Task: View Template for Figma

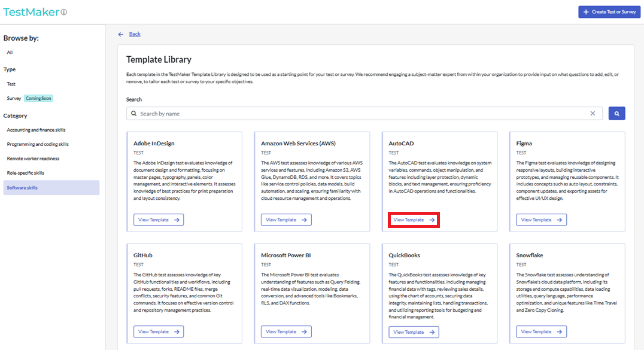Action: [541, 220]
